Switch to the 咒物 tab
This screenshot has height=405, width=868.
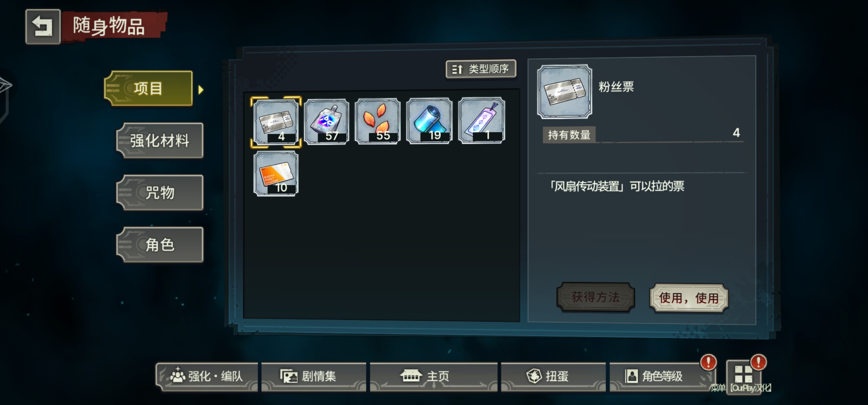click(160, 193)
